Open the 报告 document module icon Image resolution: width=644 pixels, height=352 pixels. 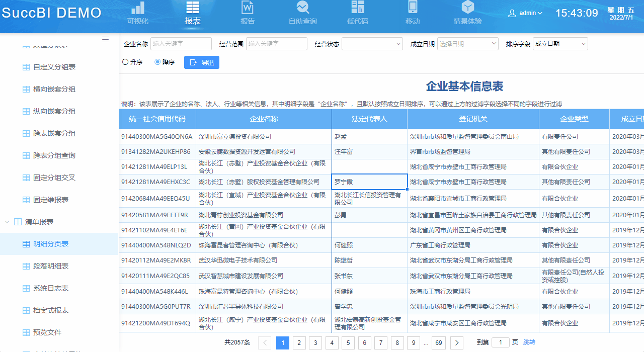coord(248,8)
